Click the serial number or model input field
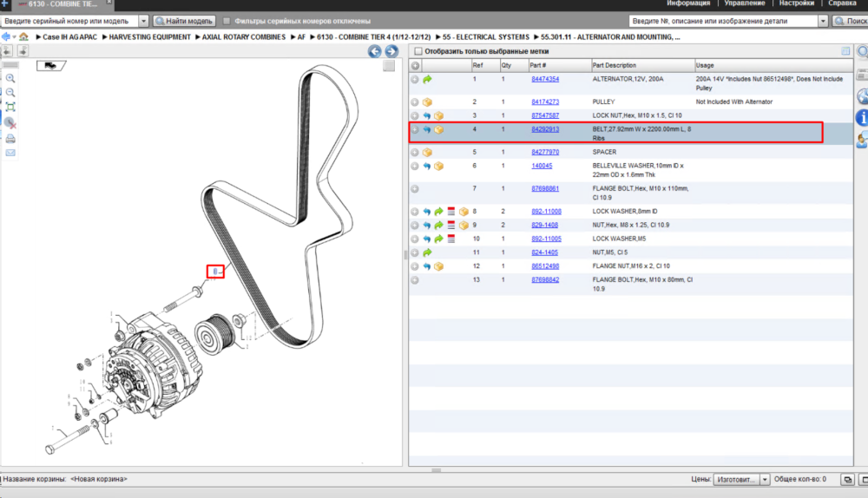 click(69, 21)
